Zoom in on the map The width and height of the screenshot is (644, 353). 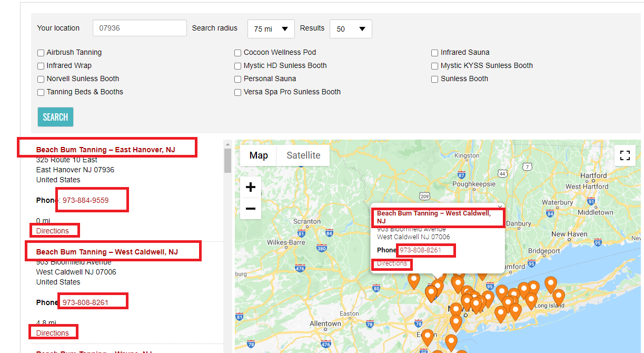point(251,187)
